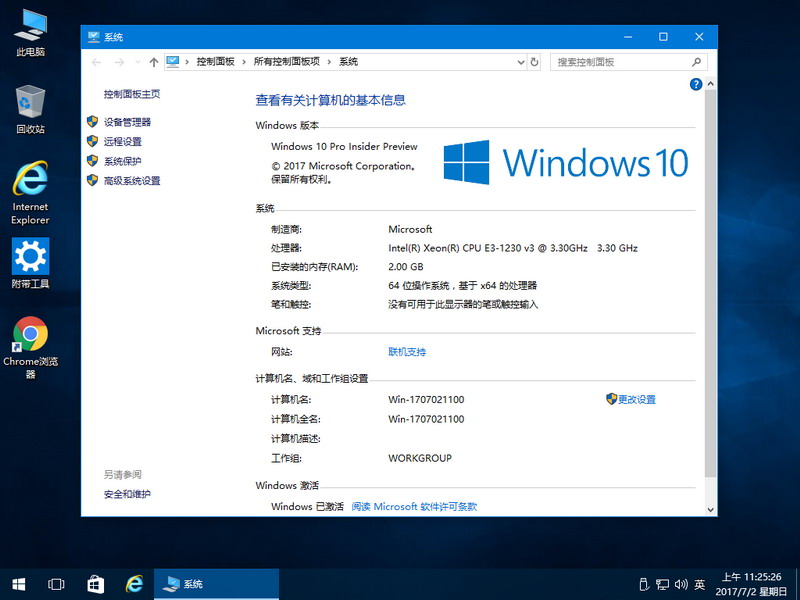Image resolution: width=800 pixels, height=600 pixels.
Task: Select the 所有控制面板项 breadcrumb
Action: [287, 62]
